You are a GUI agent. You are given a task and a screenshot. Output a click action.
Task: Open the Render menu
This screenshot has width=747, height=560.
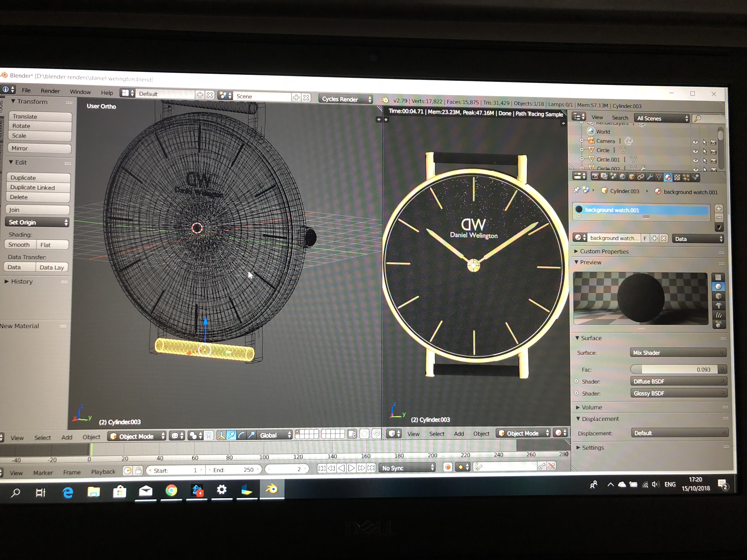(x=50, y=91)
